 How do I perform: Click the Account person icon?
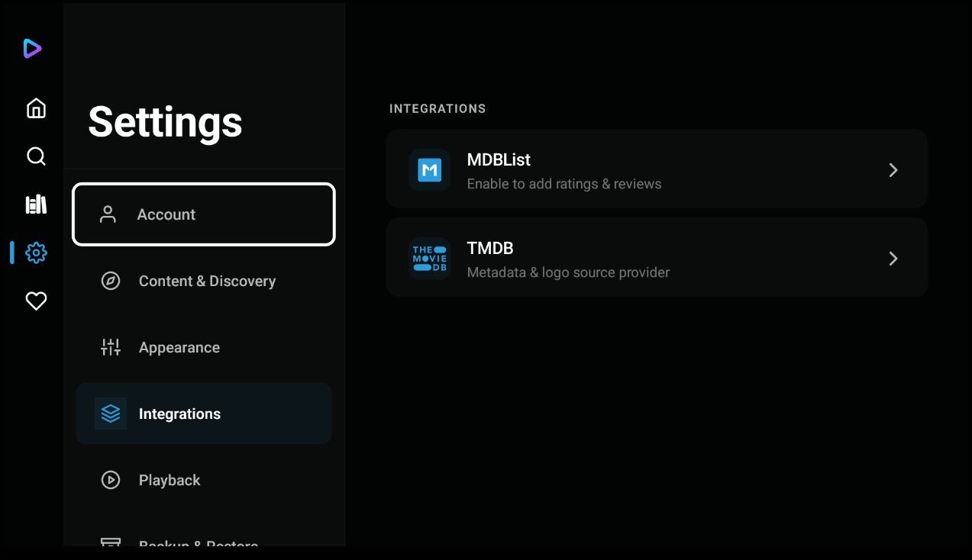point(108,214)
